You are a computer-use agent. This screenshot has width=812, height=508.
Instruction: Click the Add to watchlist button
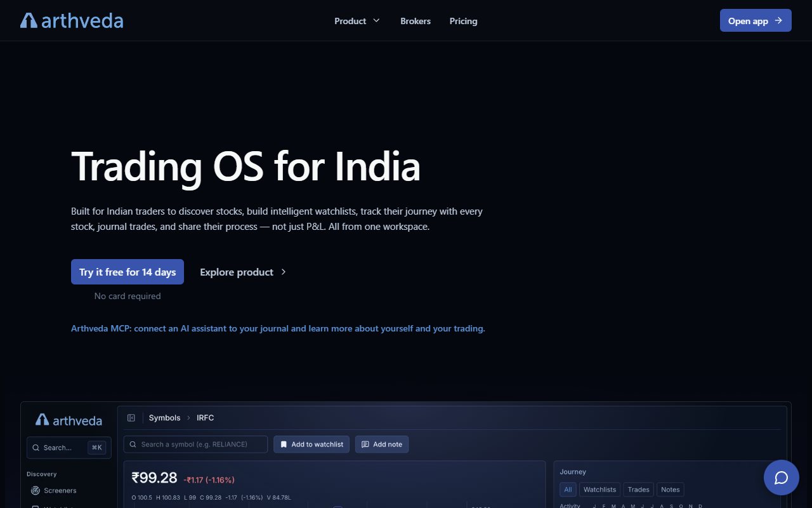point(311,444)
